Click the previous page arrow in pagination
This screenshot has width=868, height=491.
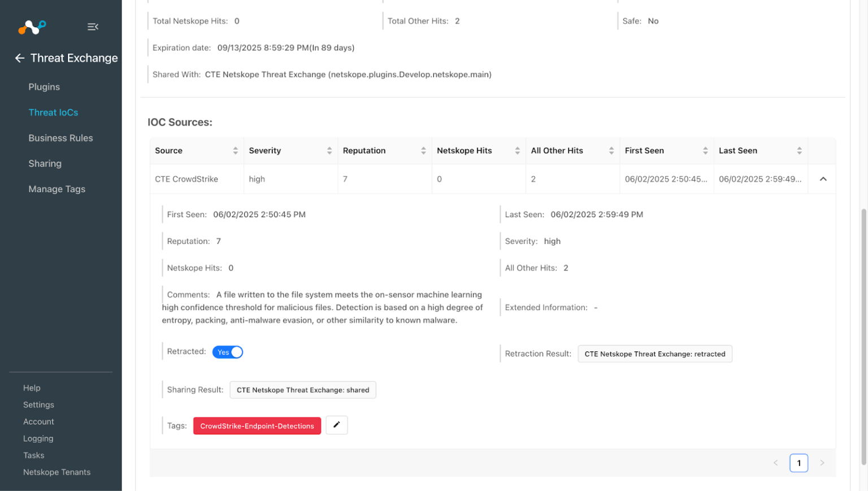(x=775, y=463)
